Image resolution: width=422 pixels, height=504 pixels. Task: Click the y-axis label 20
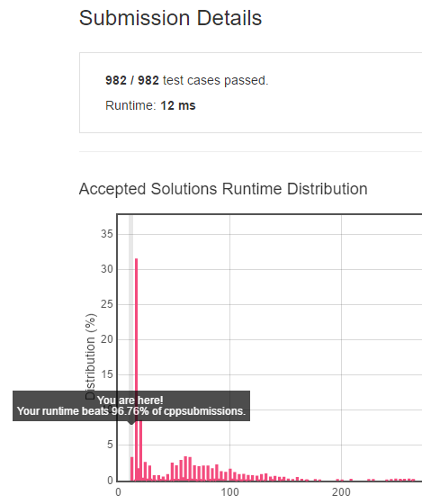point(107,339)
